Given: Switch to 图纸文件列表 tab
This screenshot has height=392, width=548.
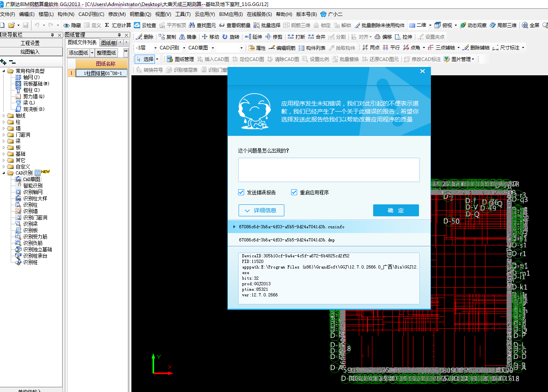Looking at the screenshot, I should [x=82, y=42].
